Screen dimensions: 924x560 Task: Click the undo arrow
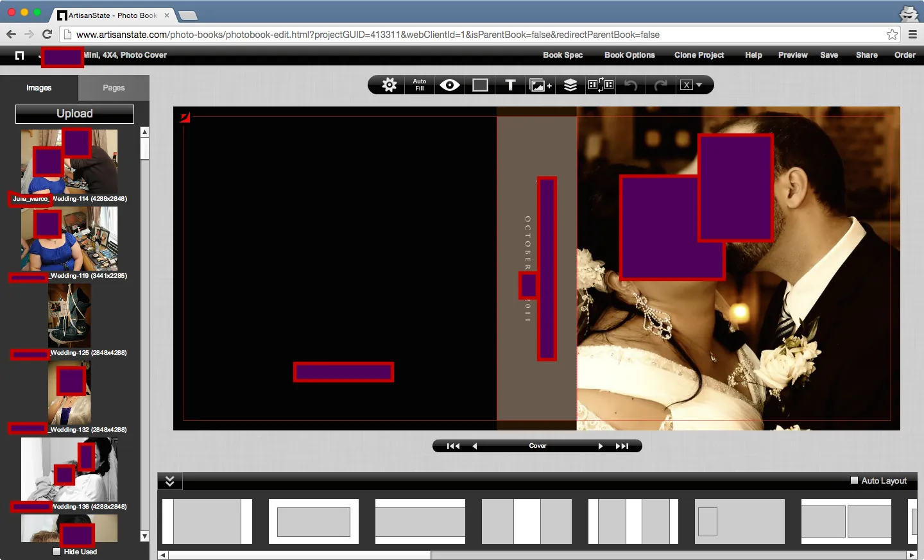(631, 85)
